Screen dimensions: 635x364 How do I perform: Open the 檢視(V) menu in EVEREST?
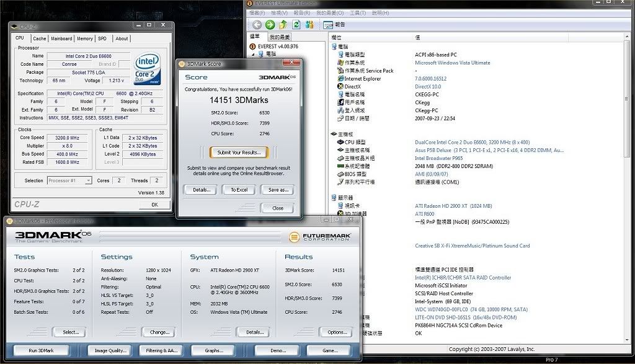tap(279, 13)
